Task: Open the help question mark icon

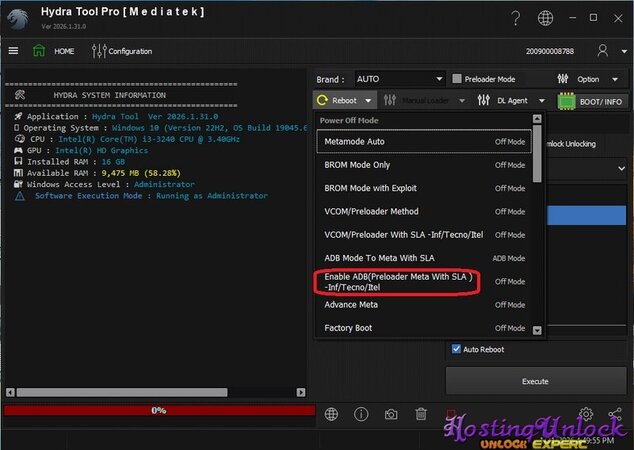Action: pyautogui.click(x=514, y=18)
